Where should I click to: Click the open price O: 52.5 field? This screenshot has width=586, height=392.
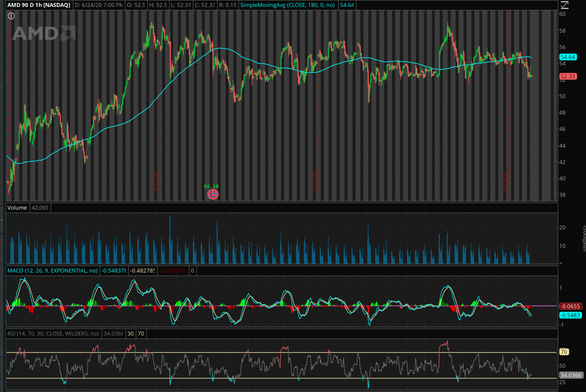click(136, 5)
